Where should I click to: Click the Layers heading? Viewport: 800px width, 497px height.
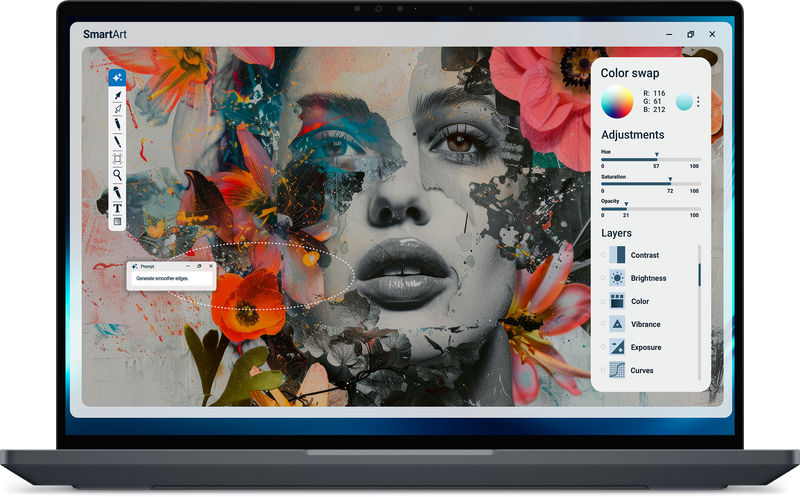coord(616,233)
